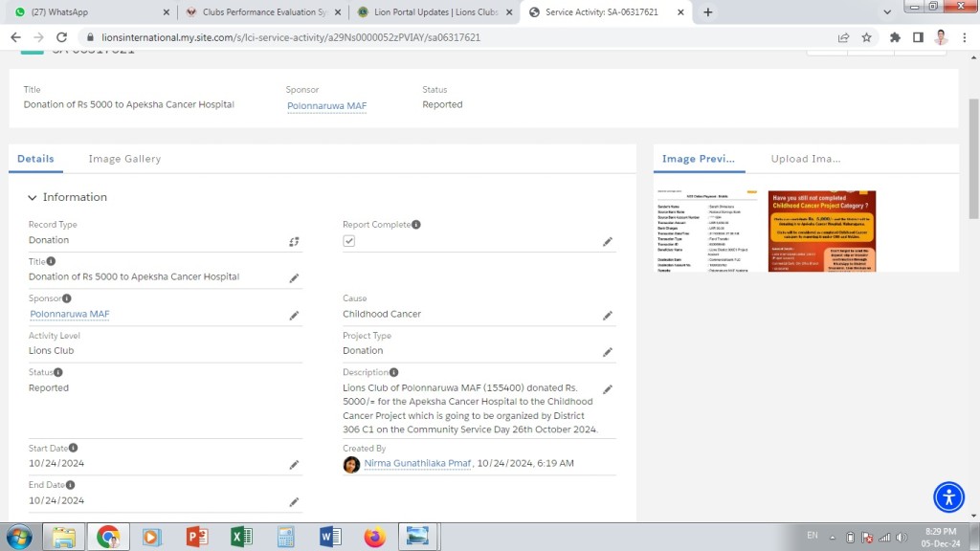980x551 pixels.
Task: Edit the Sponsor field pencil icon
Action: click(294, 316)
